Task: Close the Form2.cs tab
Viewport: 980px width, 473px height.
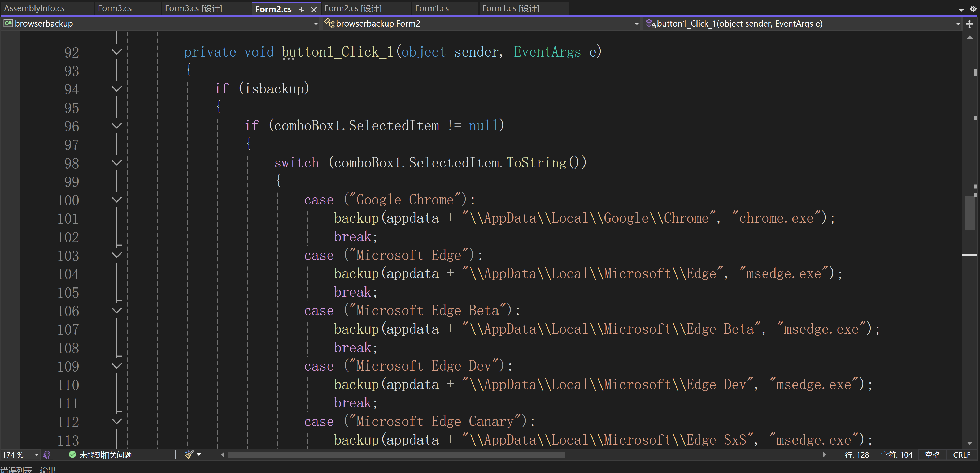Action: pyautogui.click(x=314, y=10)
